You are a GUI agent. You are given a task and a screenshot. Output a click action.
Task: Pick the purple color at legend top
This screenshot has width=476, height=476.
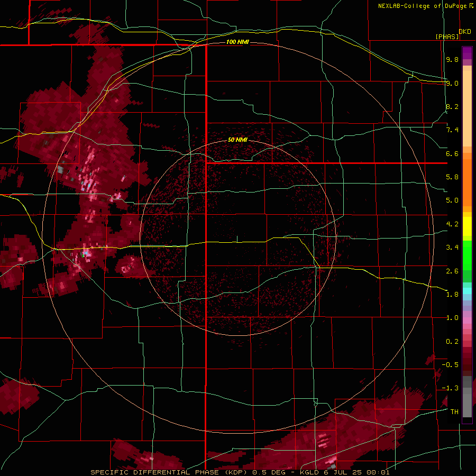[467, 53]
